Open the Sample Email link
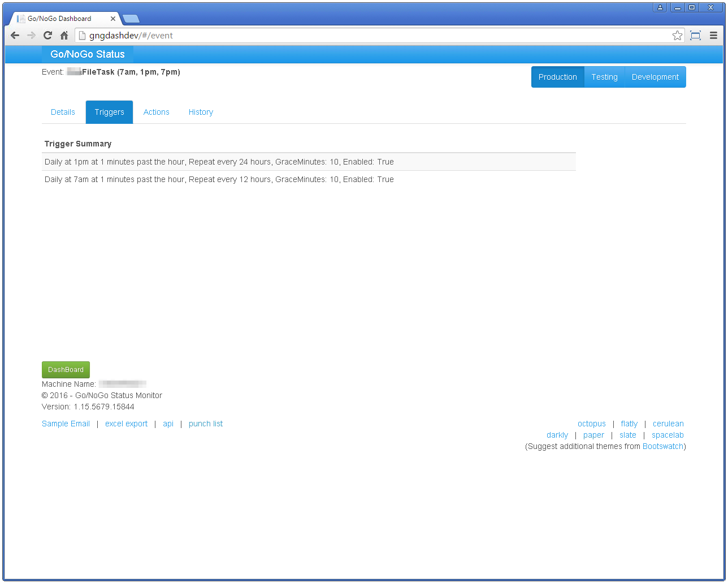This screenshot has width=728, height=583. click(x=66, y=424)
